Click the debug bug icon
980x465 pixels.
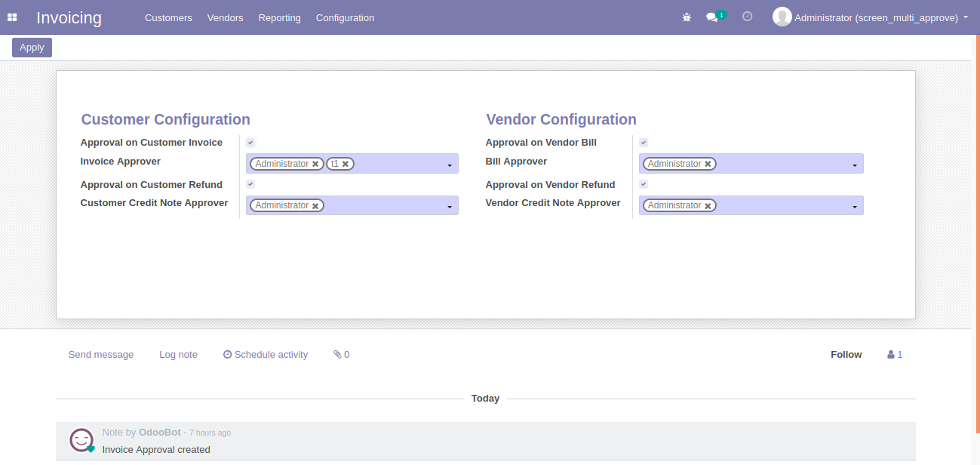(687, 17)
